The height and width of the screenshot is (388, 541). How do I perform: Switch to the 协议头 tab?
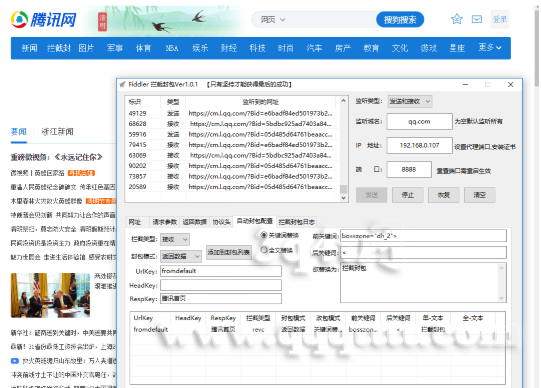tap(221, 222)
